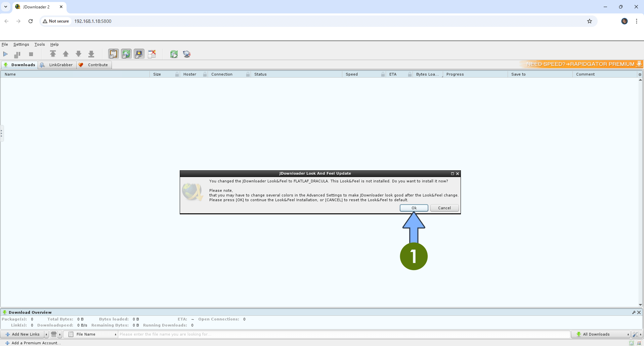The height and width of the screenshot is (346, 644).
Task: Open table column settings gear
Action: click(640, 75)
